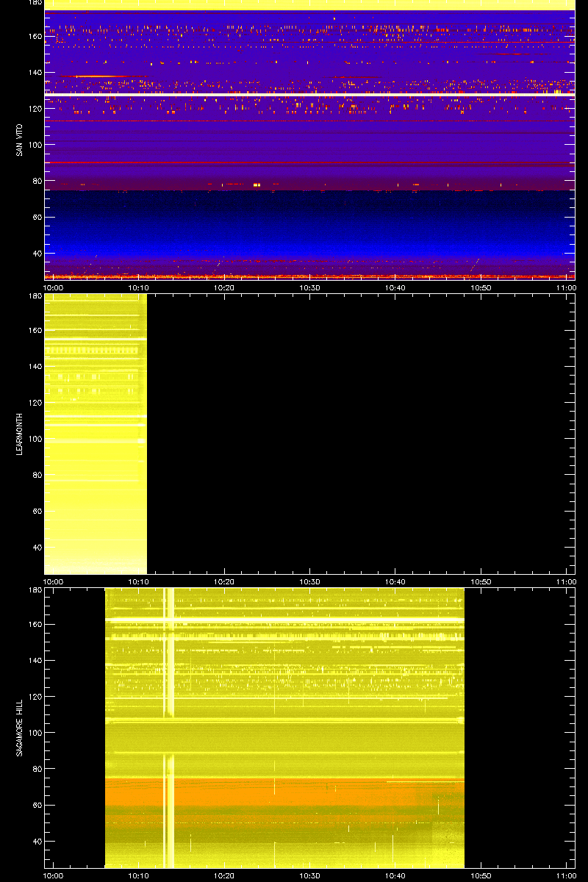
Task: Pick 10:40 time label under Sagamore Hill panel
Action: 395,876
